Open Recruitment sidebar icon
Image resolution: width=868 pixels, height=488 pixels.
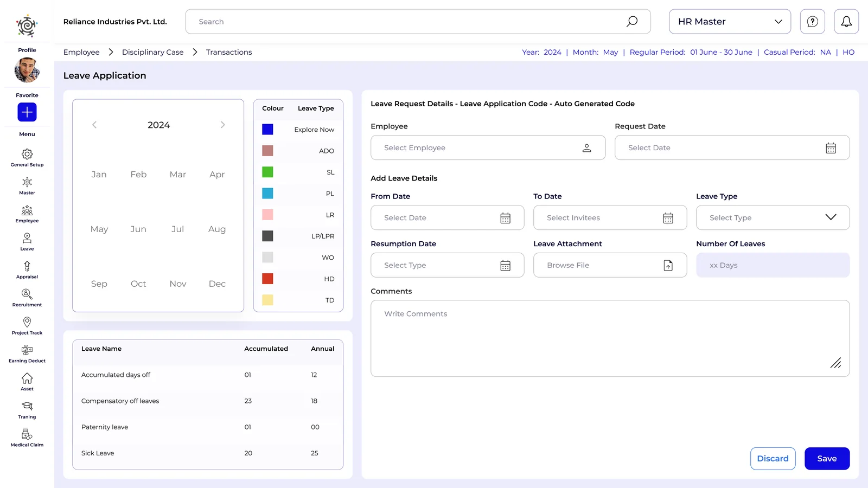[x=27, y=294]
